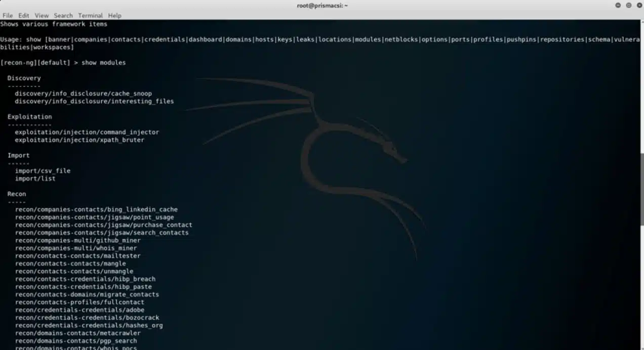
Task: Open the Edit menu
Action: 24,16
